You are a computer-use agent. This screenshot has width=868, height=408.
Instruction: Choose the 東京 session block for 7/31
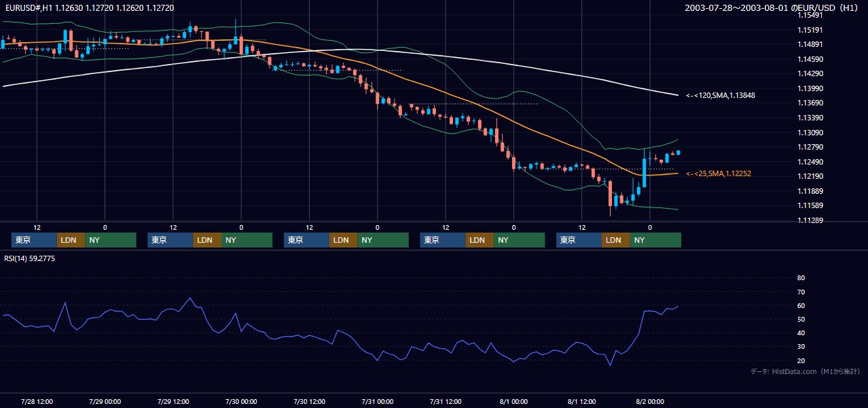(x=444, y=240)
